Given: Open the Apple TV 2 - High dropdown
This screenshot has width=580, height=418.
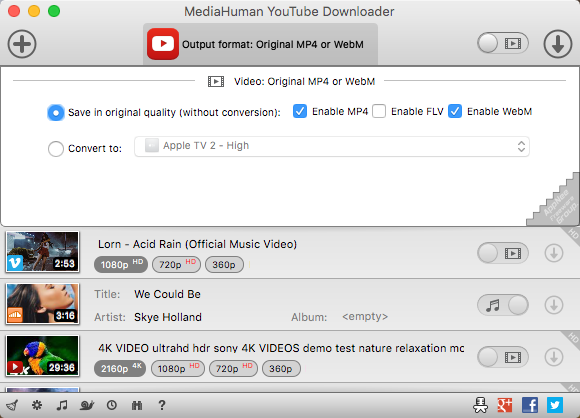Looking at the screenshot, I should 332,146.
